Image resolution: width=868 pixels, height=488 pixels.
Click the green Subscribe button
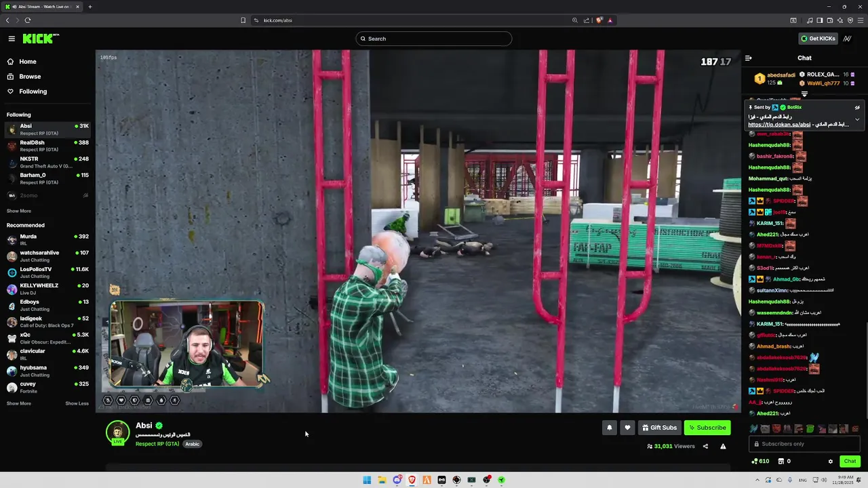[707, 428]
